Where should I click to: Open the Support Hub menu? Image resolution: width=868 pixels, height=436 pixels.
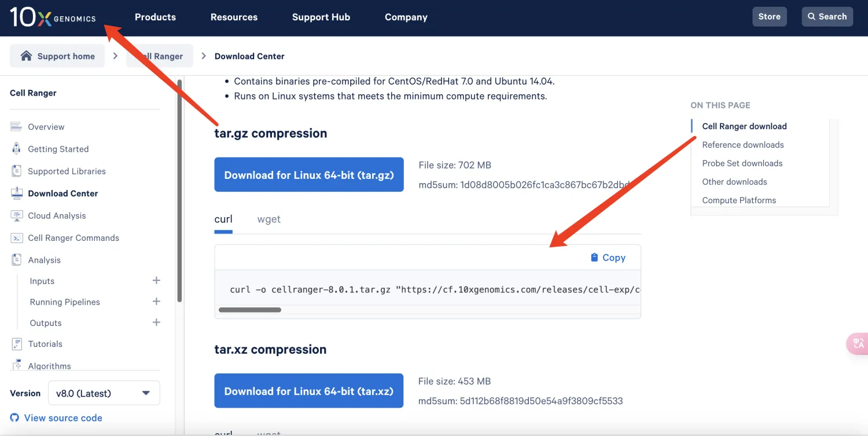pyautogui.click(x=321, y=17)
